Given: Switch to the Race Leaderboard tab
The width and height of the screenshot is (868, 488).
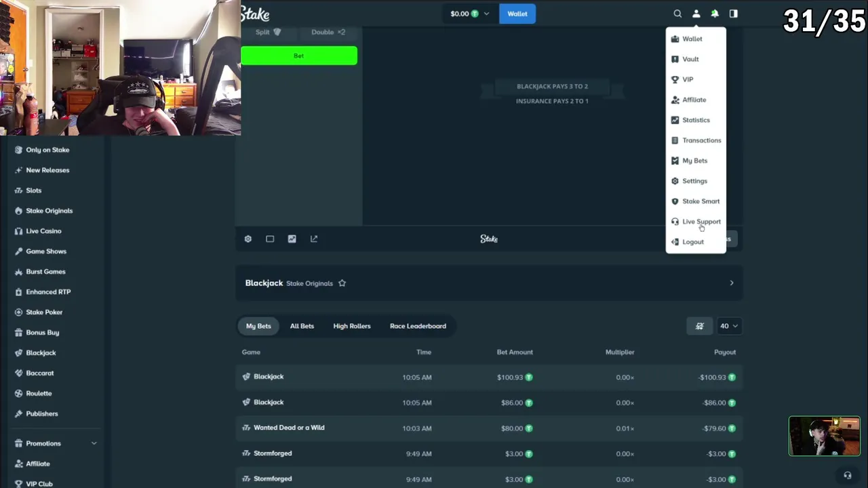Looking at the screenshot, I should click(418, 326).
